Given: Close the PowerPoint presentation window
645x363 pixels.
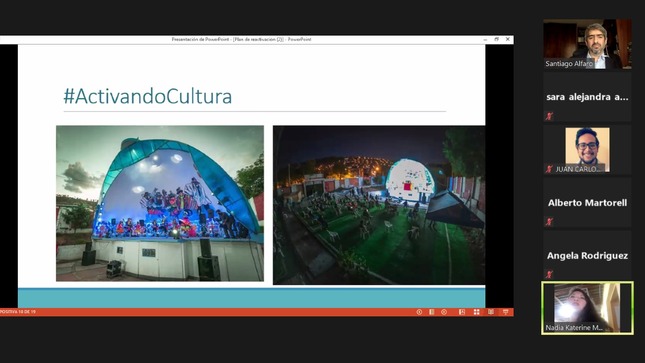Looking at the screenshot, I should [508, 40].
